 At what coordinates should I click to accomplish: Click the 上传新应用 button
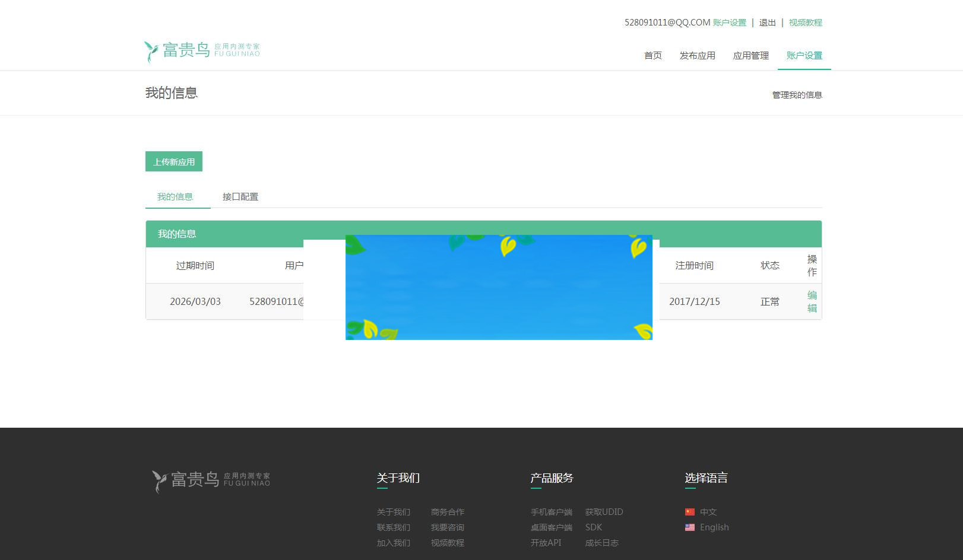pyautogui.click(x=174, y=161)
